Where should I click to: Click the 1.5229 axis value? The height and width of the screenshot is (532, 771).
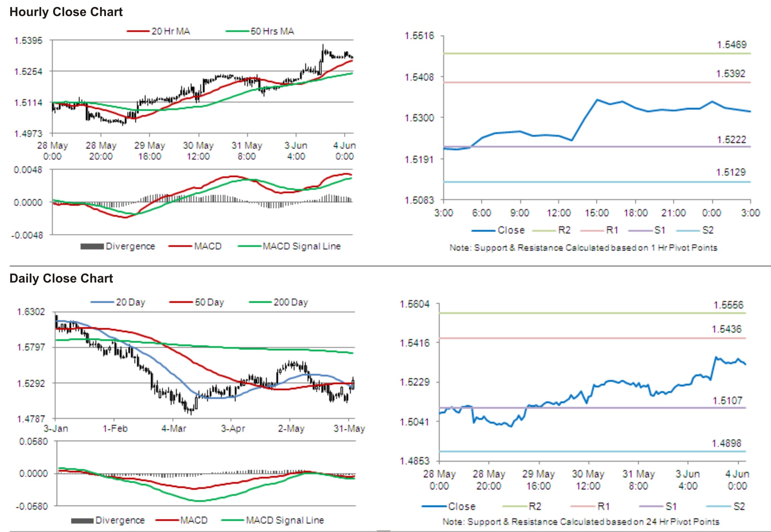[x=415, y=382]
